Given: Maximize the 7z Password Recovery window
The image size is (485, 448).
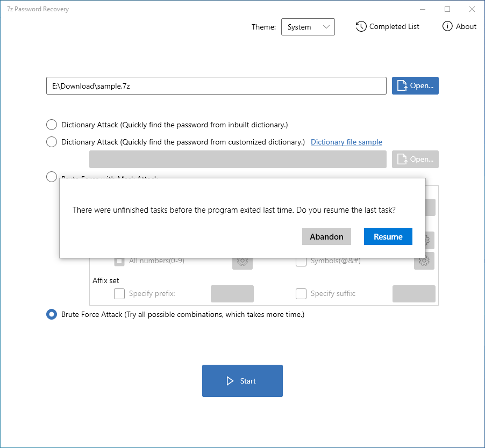Looking at the screenshot, I should tap(447, 9).
